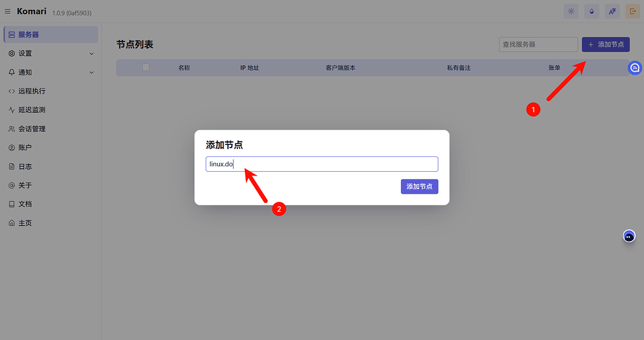Viewport: 644px width, 340px height.
Task: Open theme color droplet icon
Action: tap(591, 11)
